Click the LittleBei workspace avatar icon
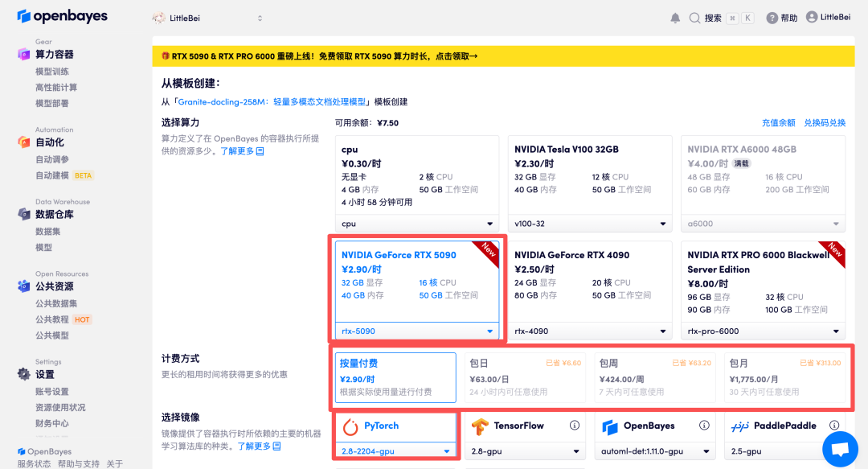868x469 pixels. click(159, 18)
